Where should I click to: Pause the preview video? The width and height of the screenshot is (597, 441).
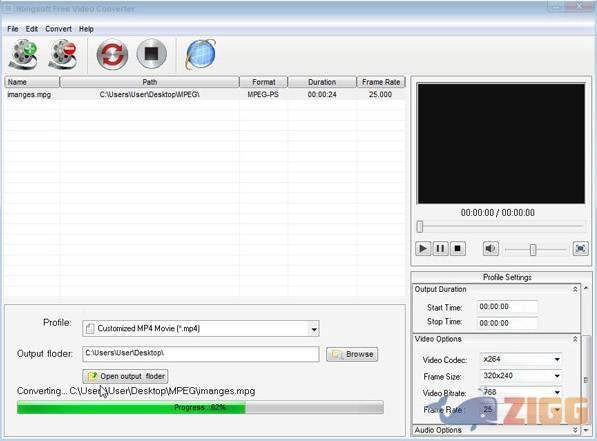440,249
